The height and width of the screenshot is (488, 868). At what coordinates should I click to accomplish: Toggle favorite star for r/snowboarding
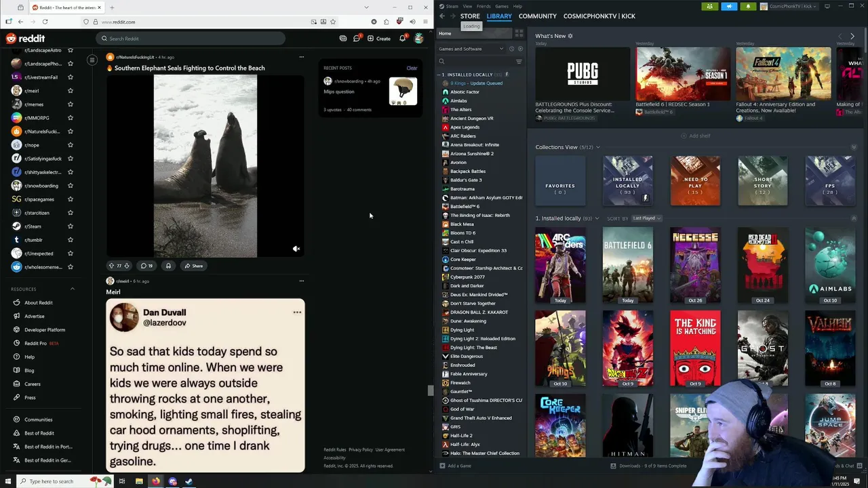(70, 186)
